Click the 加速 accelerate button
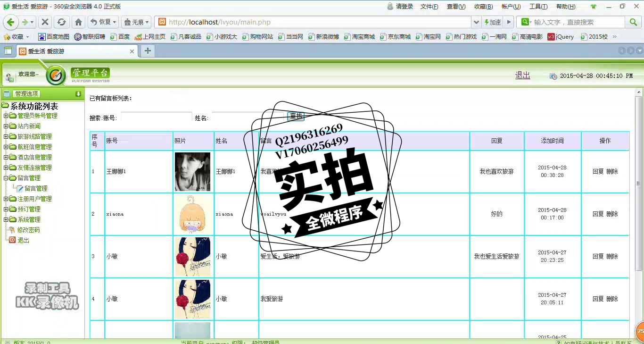 492,22
